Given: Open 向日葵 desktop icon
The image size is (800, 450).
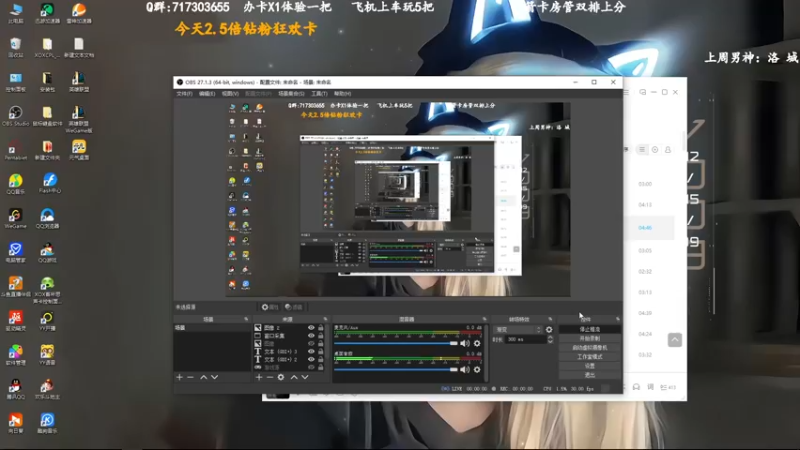Looking at the screenshot, I should pos(15,423).
